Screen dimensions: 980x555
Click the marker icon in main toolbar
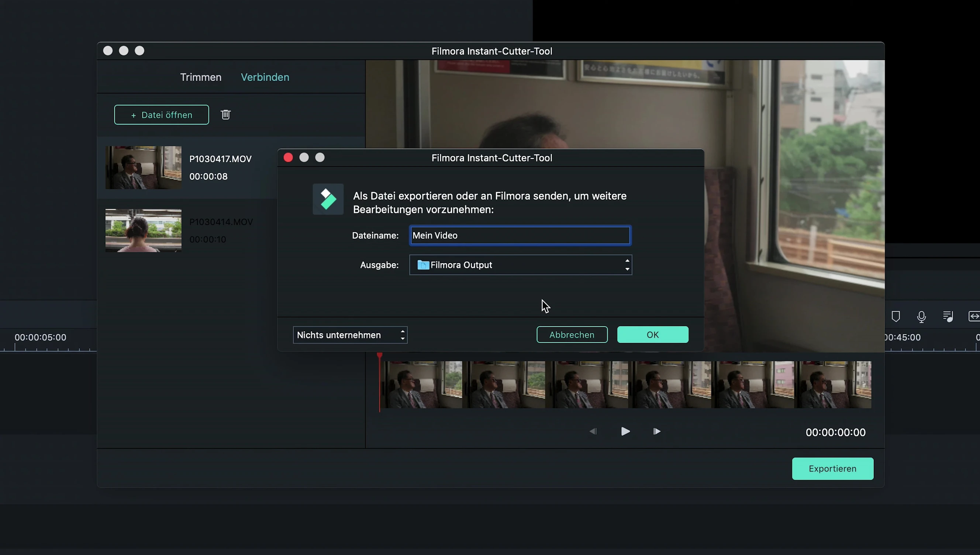896,316
